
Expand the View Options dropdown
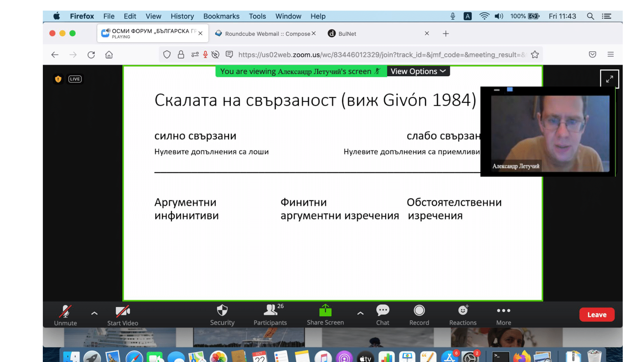418,71
